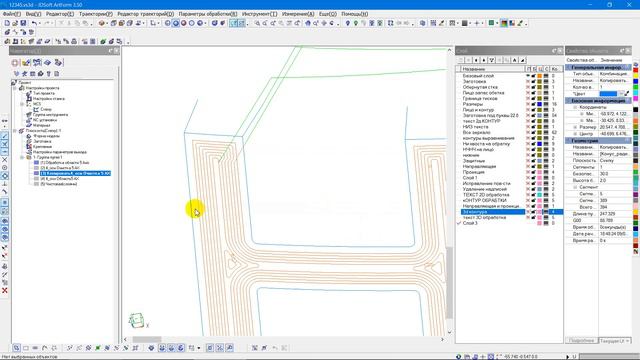Pick the yellow color in right palette strip
640x360 pixels.
[x=636, y=76]
